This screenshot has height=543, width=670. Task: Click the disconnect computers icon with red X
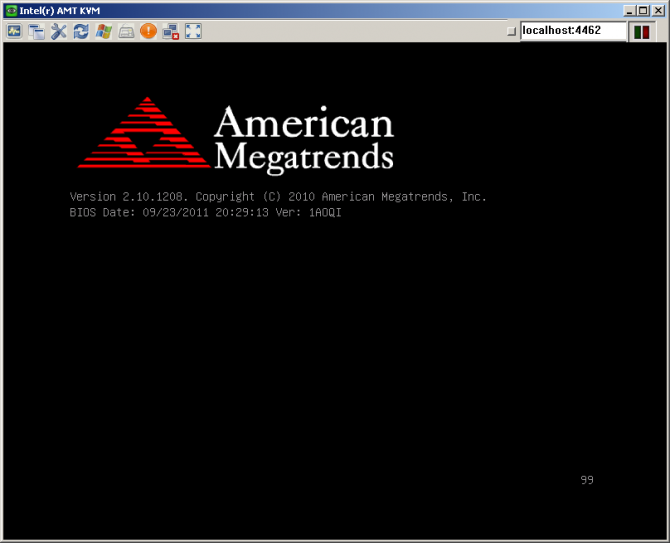171,31
